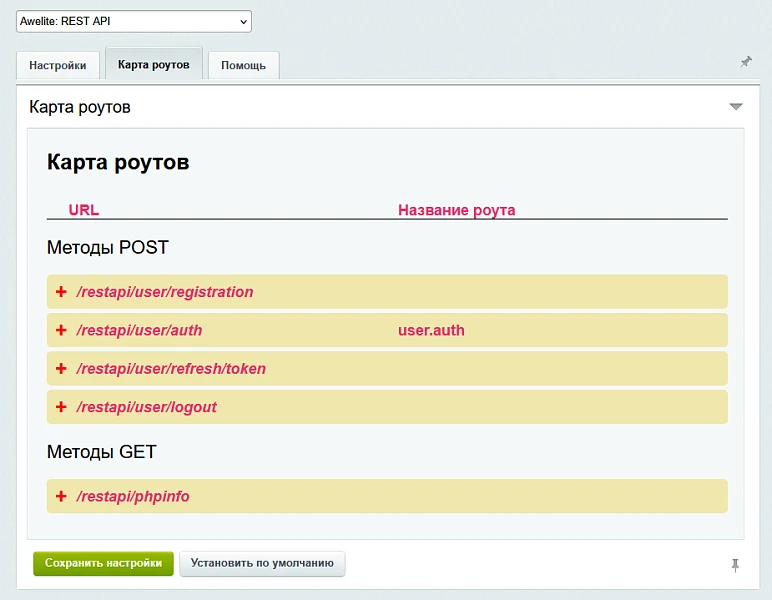Click the Методы GET heading
Screen dimensions: 772x600
pos(101,452)
